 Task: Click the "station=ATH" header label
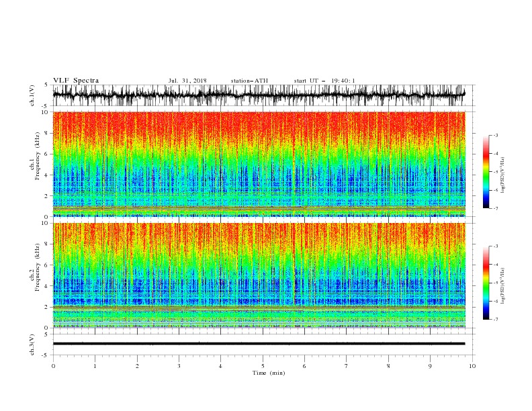[x=249, y=81]
